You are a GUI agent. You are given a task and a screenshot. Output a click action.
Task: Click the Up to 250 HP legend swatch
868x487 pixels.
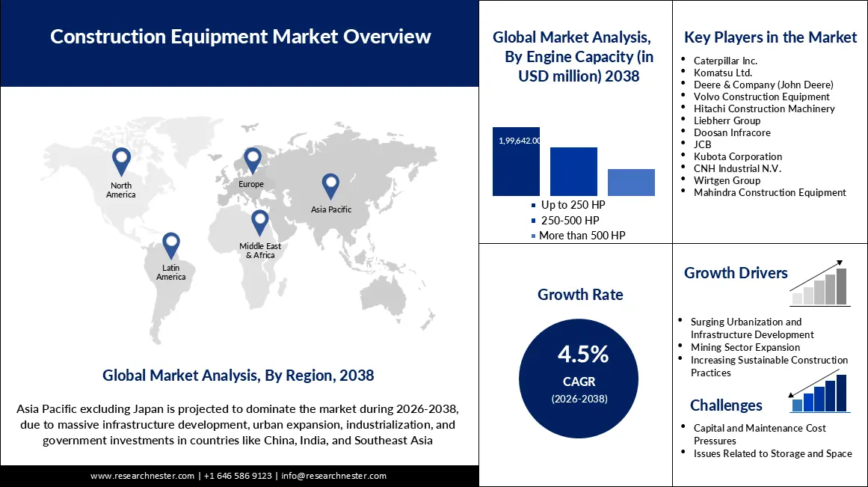[x=533, y=206]
